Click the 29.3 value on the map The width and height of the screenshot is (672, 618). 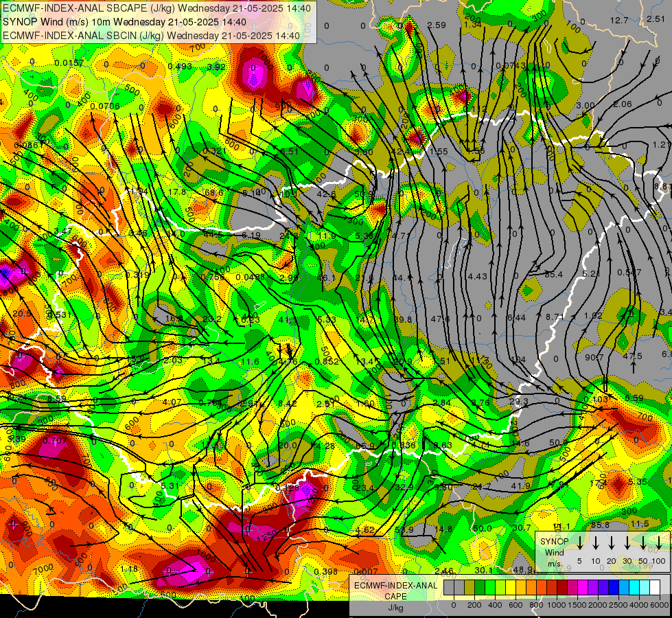(x=518, y=402)
